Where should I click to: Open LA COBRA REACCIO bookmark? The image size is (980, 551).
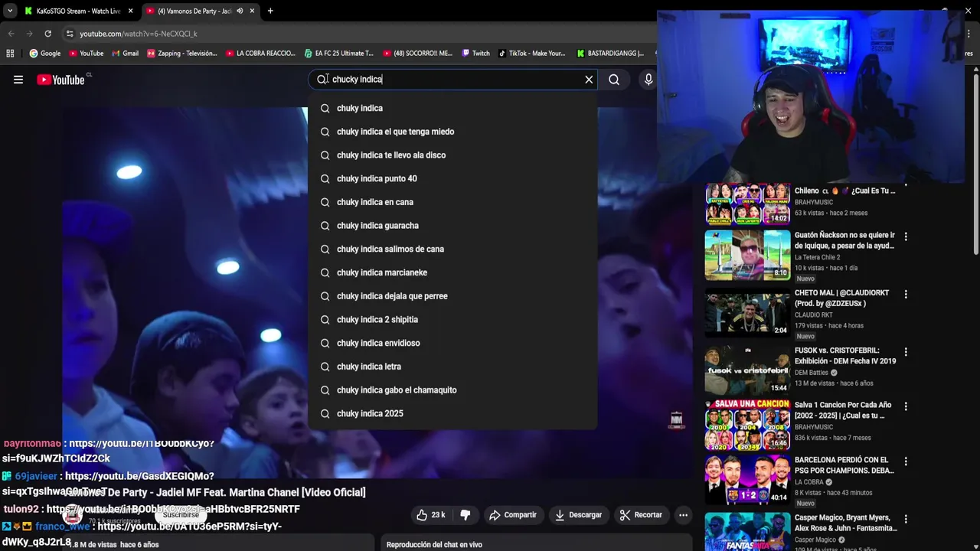pos(260,53)
